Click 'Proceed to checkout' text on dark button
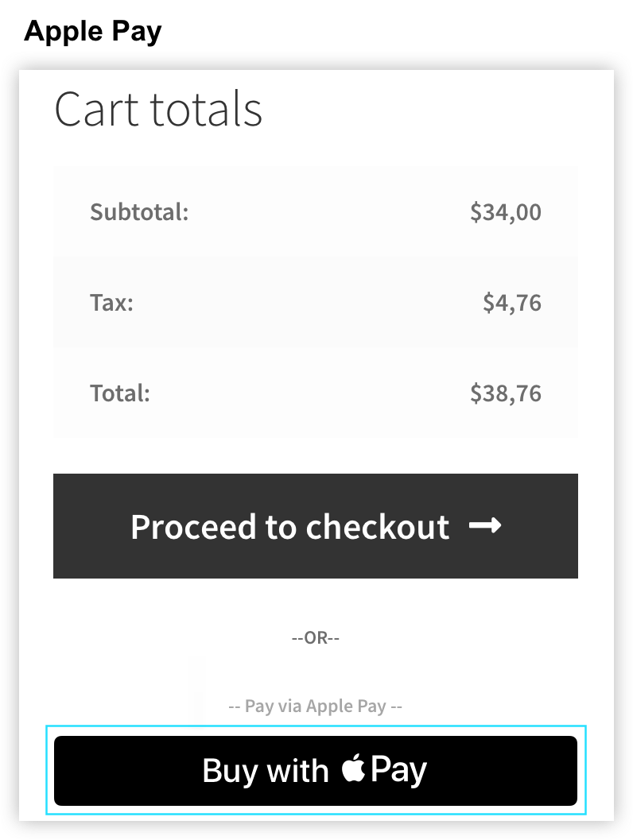The width and height of the screenshot is (633, 840). [290, 527]
